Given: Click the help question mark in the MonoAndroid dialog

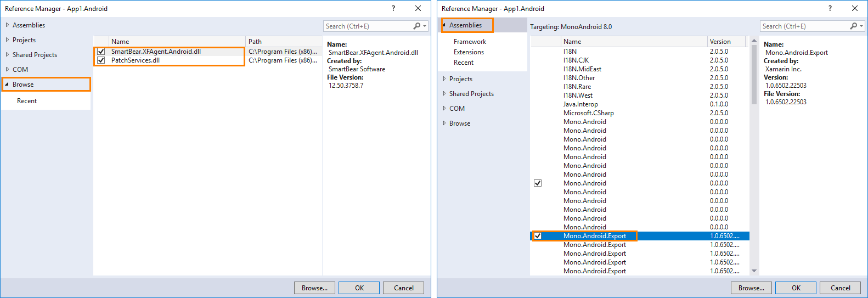Looking at the screenshot, I should [x=830, y=8].
